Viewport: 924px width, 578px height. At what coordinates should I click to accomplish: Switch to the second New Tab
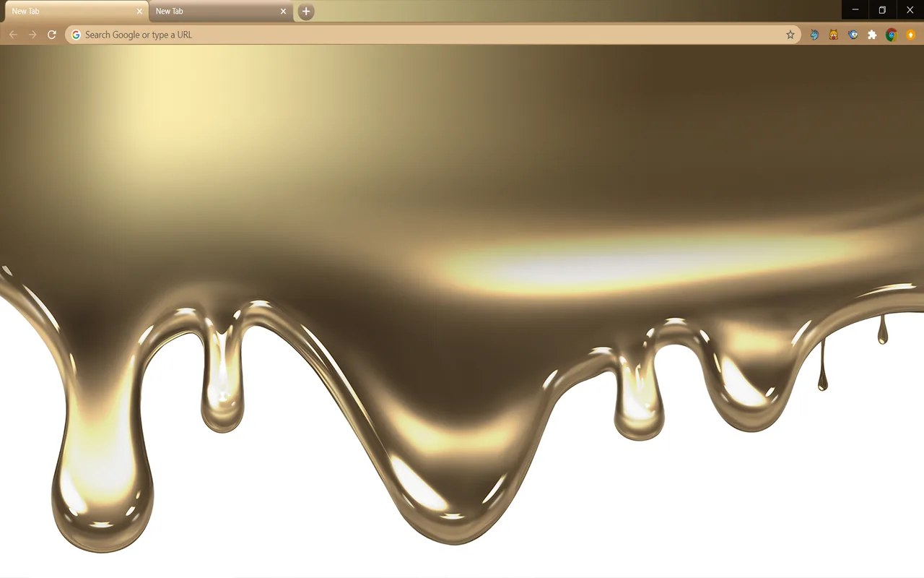(220, 12)
